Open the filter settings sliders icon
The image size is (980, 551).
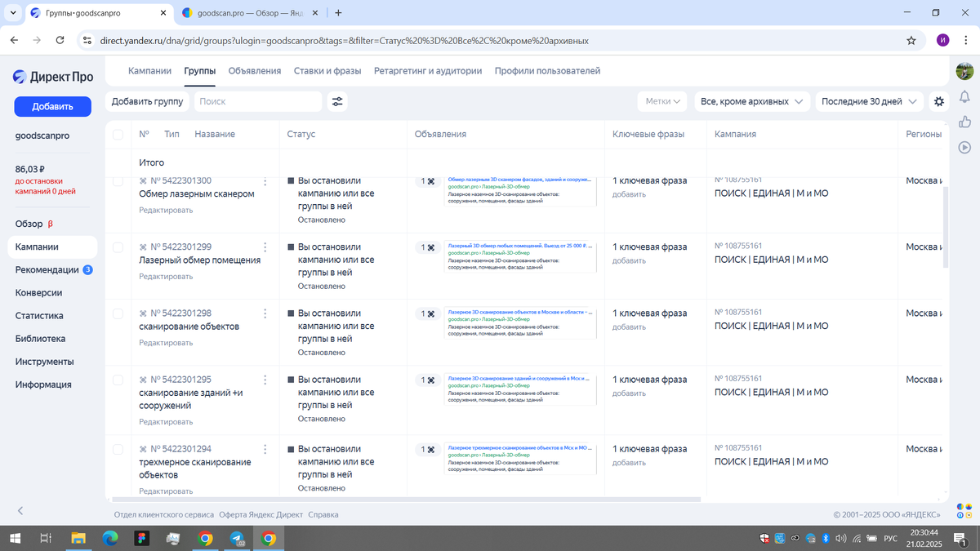336,101
